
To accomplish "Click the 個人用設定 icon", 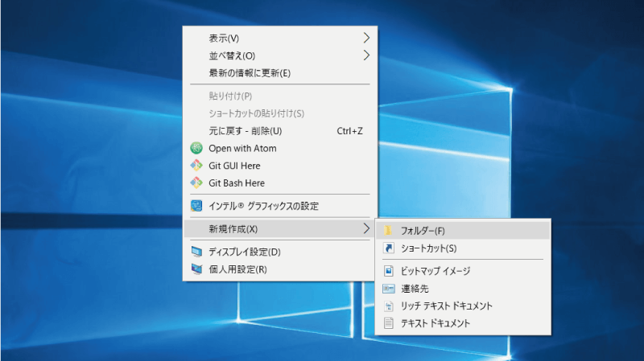I will pos(196,269).
